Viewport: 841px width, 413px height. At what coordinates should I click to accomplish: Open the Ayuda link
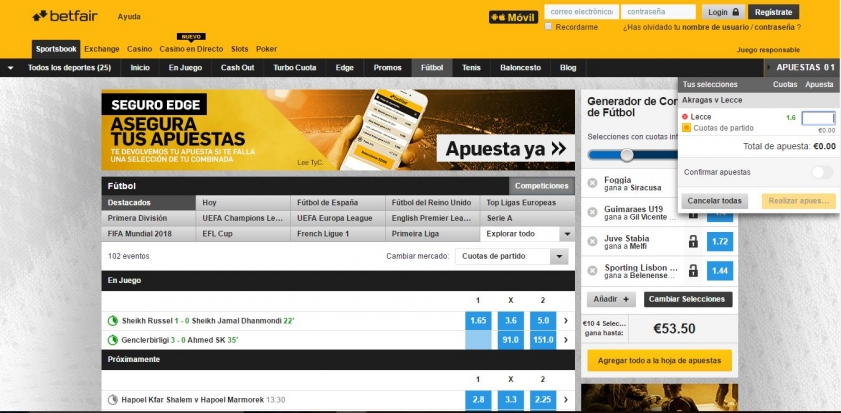coord(129,17)
